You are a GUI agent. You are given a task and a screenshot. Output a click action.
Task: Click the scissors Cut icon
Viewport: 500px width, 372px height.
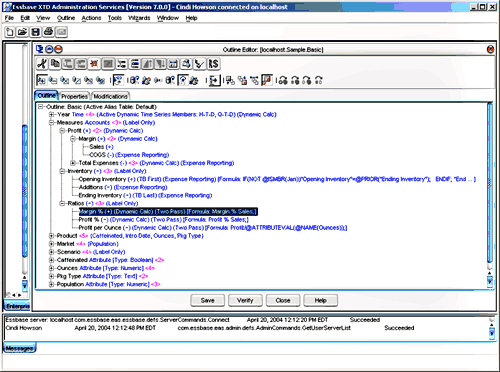(x=42, y=64)
